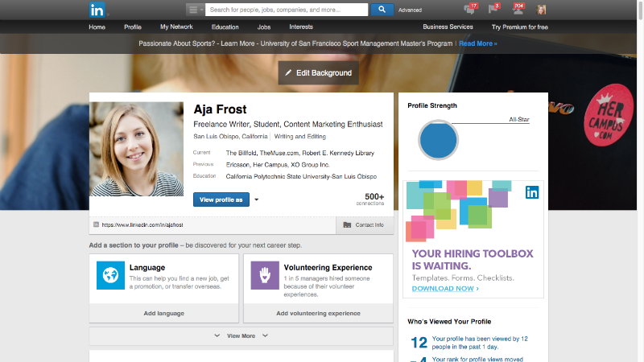Open the notifications flag icon
Screen dimensions: 644x362
pyautogui.click(x=493, y=10)
